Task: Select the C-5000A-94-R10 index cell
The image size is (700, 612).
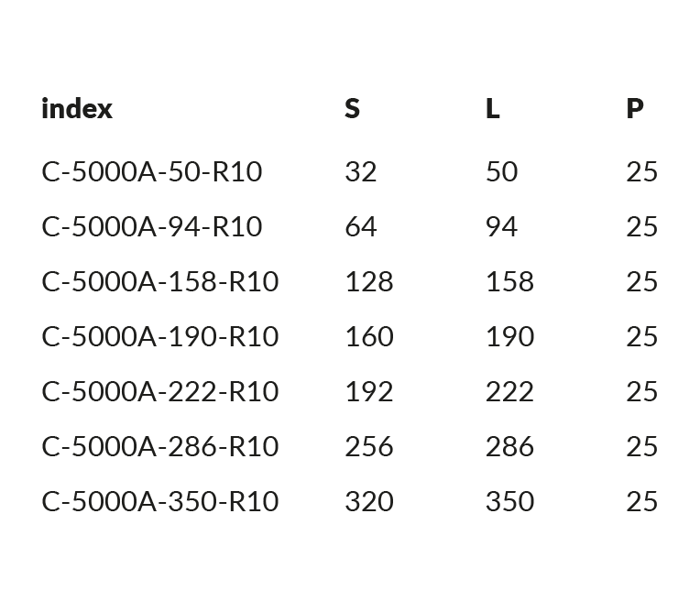Action: (152, 227)
